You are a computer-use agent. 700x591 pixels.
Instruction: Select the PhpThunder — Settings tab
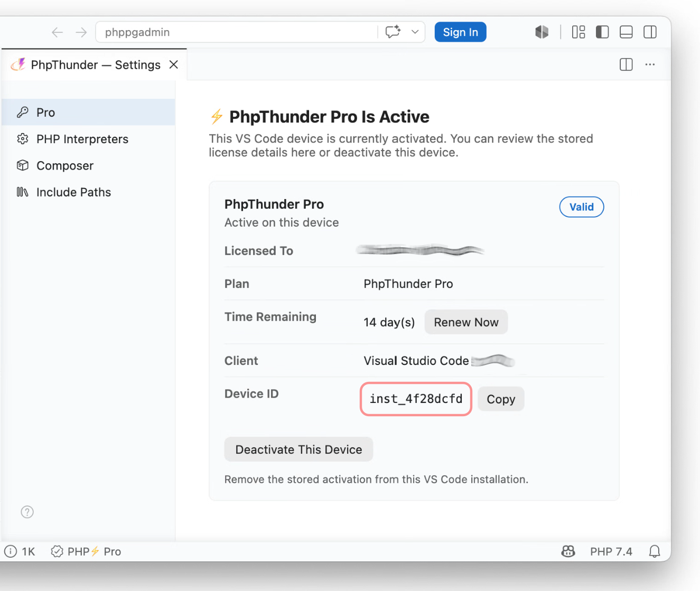point(94,64)
